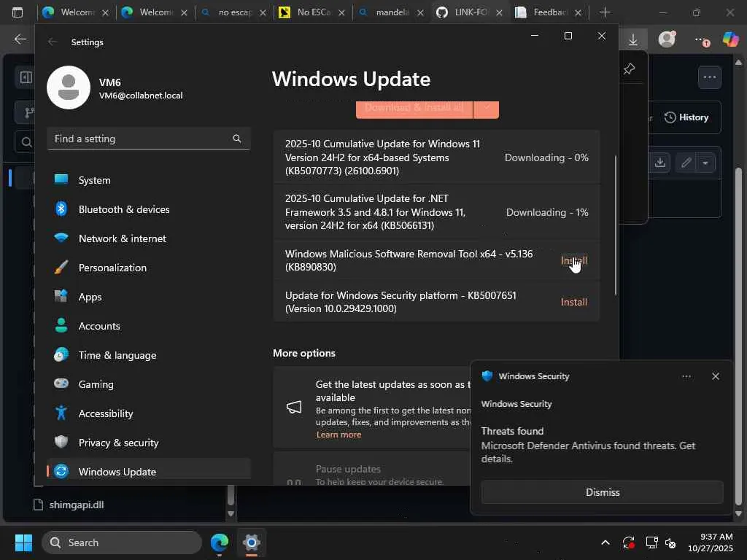The height and width of the screenshot is (560, 747).
Task: Click browser back arrow
Action: pyautogui.click(x=20, y=39)
